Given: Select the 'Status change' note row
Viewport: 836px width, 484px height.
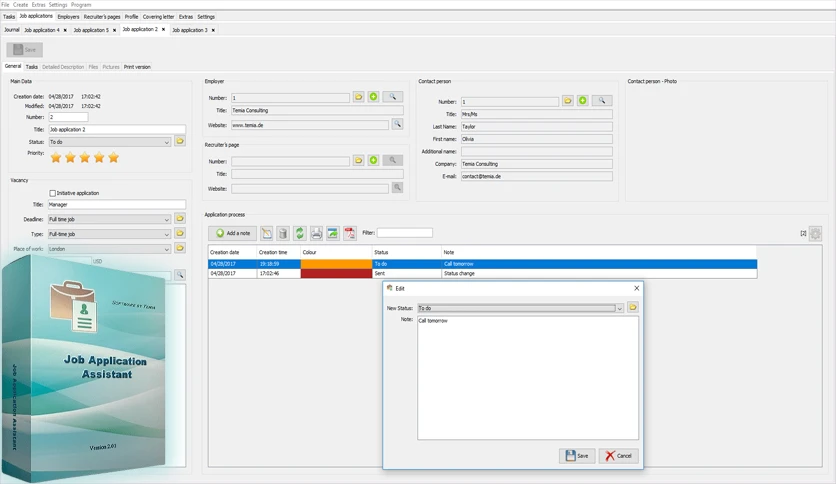Looking at the screenshot, I should click(483, 273).
